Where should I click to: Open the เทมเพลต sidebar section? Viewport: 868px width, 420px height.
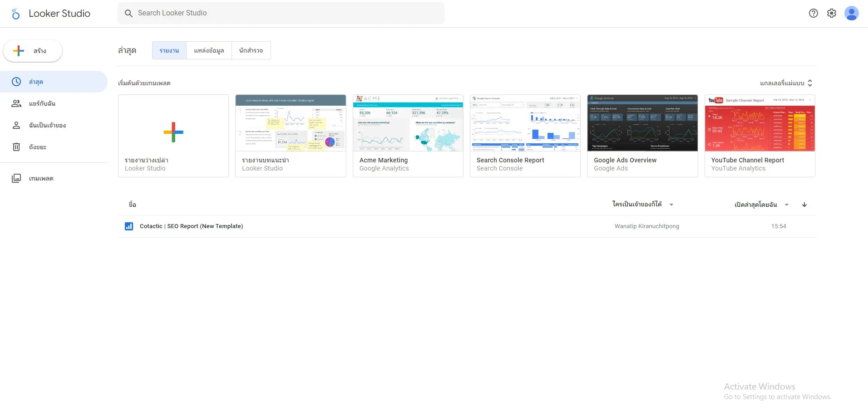(x=40, y=178)
